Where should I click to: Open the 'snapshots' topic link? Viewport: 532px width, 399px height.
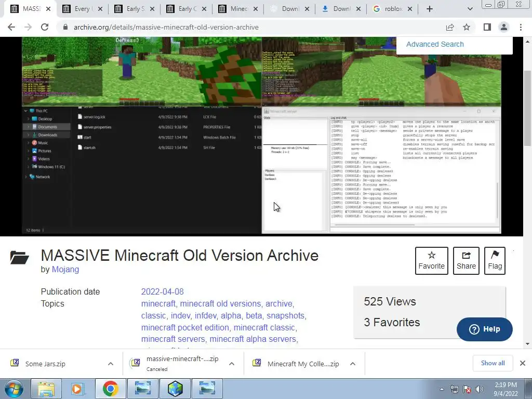pyautogui.click(x=285, y=315)
